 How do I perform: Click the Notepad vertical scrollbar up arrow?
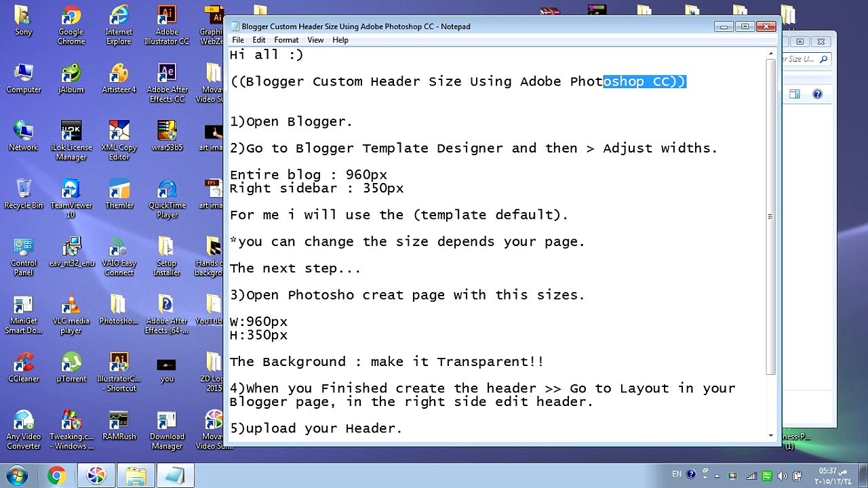pyautogui.click(x=771, y=54)
